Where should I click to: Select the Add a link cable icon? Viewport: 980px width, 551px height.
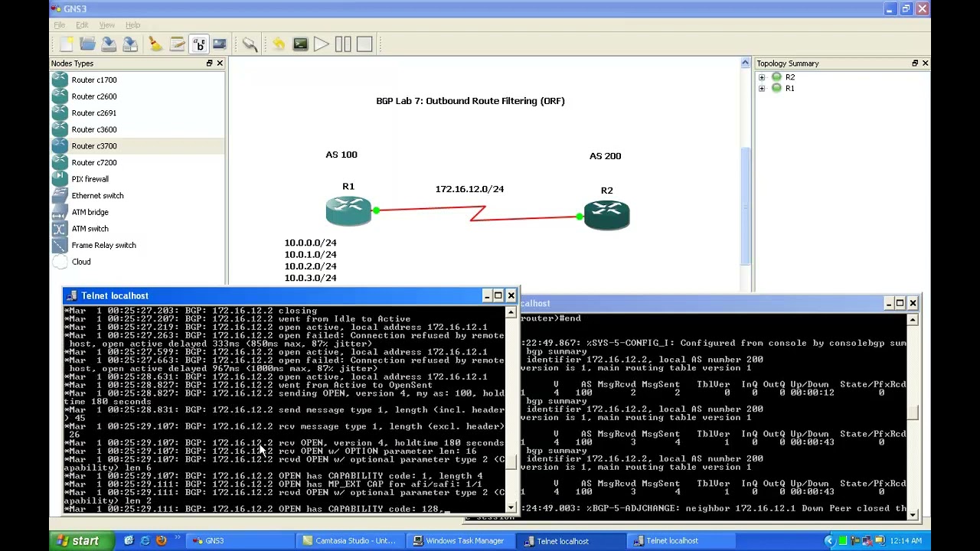click(250, 44)
